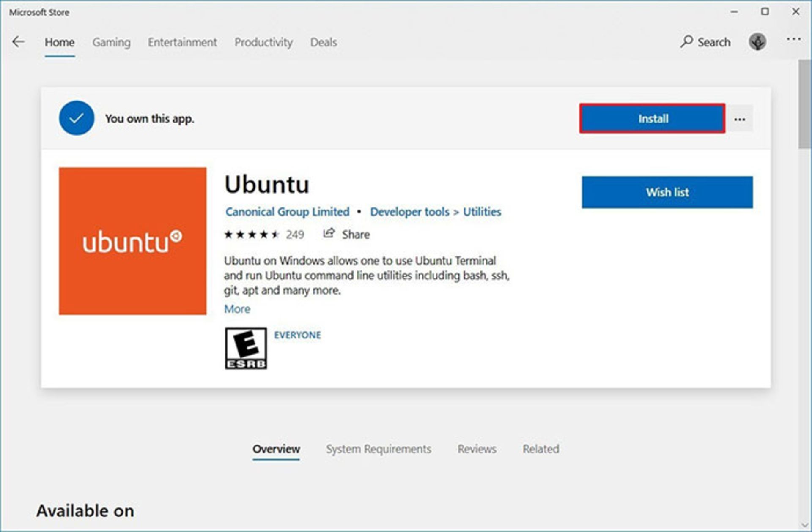Open the Deals tab
812x532 pixels.
324,42
